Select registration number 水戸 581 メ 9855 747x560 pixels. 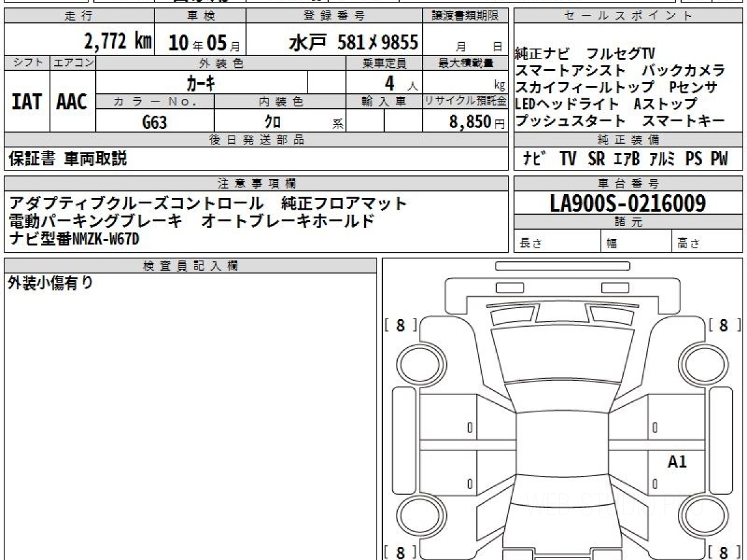pyautogui.click(x=354, y=42)
